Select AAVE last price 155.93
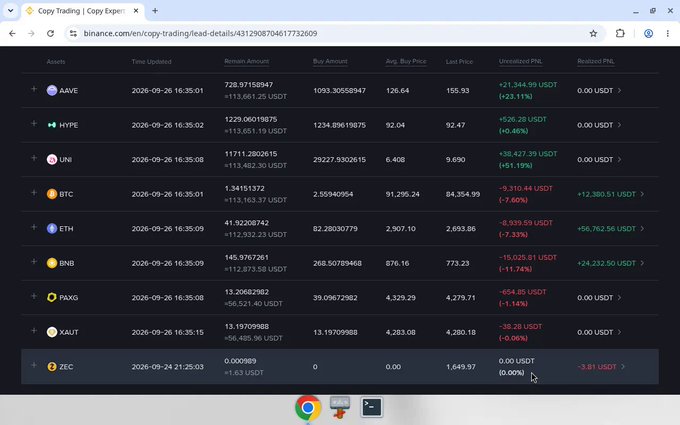 (x=458, y=90)
